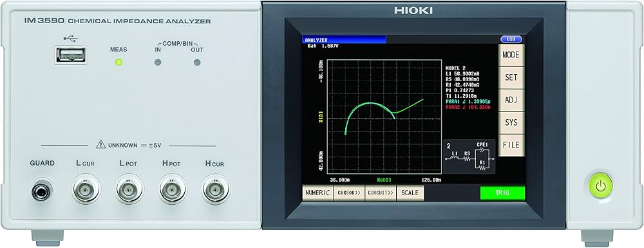
Task: Click the H CUR BNC connector
Action: click(216, 189)
